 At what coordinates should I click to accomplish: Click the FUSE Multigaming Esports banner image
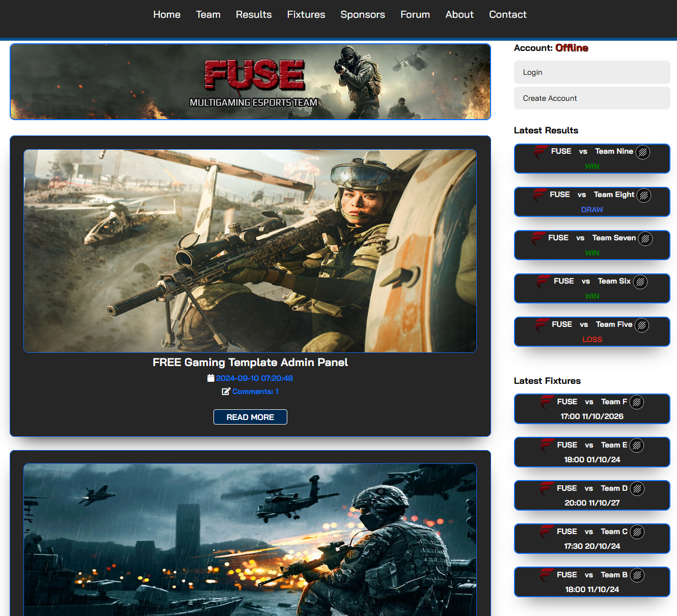point(250,82)
